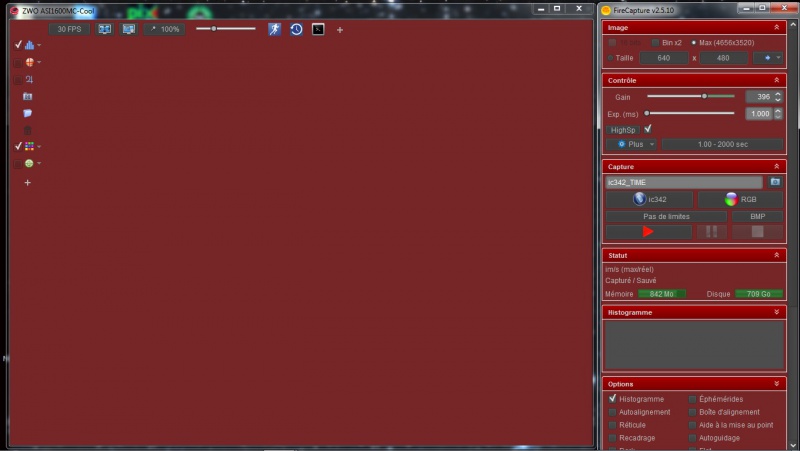Select the Taille radio button
The width and height of the screenshot is (800, 451).
pos(610,58)
